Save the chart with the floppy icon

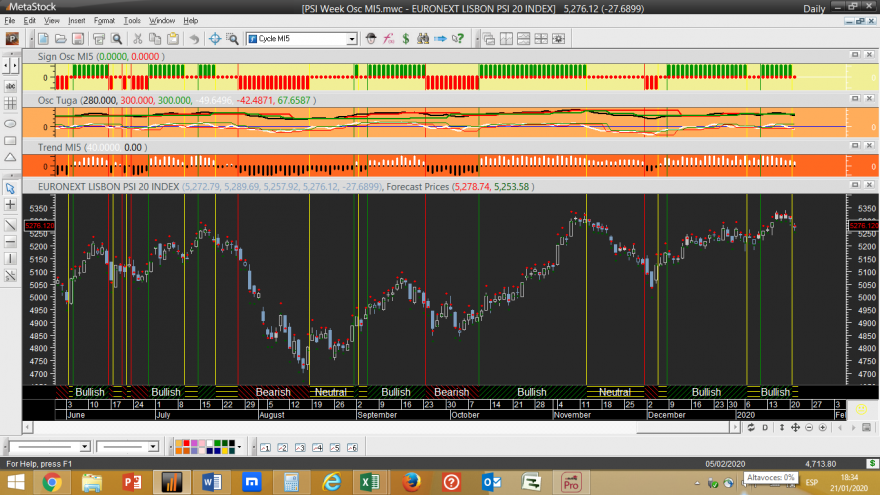coord(78,39)
